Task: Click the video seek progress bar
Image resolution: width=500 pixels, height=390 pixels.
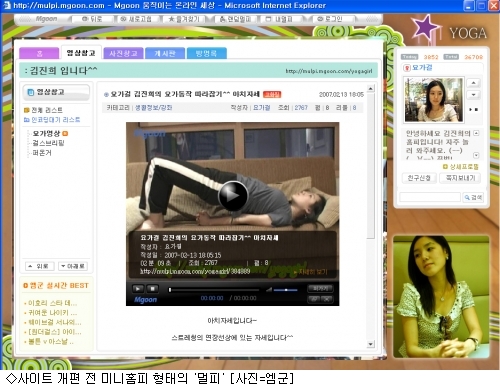Action: [214, 290]
